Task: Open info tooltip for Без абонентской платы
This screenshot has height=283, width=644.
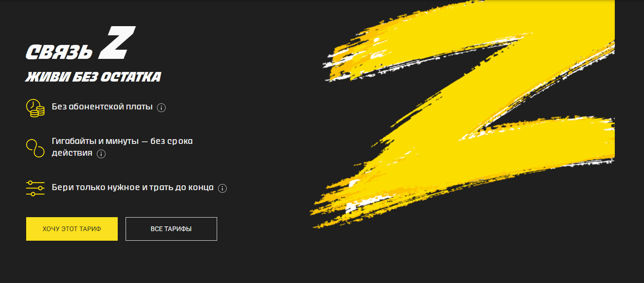Action: coord(161,108)
